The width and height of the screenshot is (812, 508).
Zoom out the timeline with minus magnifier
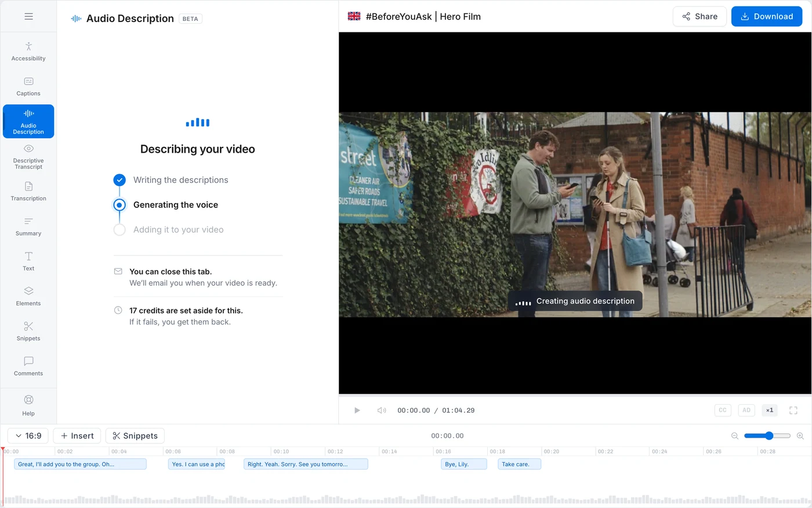(735, 436)
